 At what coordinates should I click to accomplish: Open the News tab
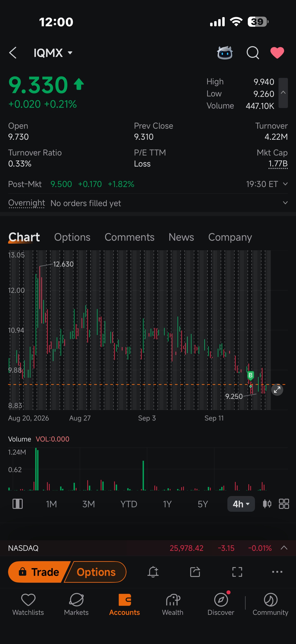point(181,237)
